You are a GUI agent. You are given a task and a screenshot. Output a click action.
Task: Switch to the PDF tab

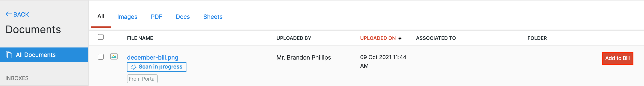point(156,17)
